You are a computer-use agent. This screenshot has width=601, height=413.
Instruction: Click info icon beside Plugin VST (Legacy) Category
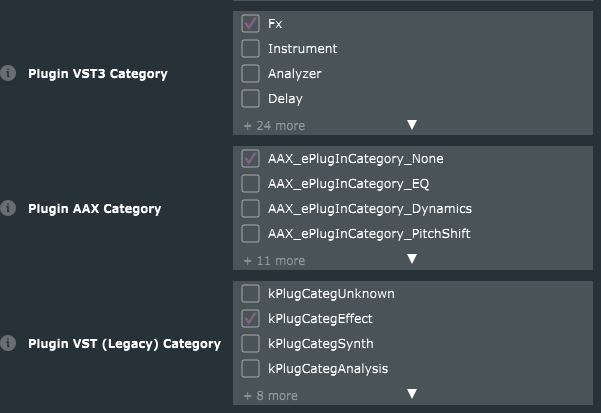[x=9, y=343]
